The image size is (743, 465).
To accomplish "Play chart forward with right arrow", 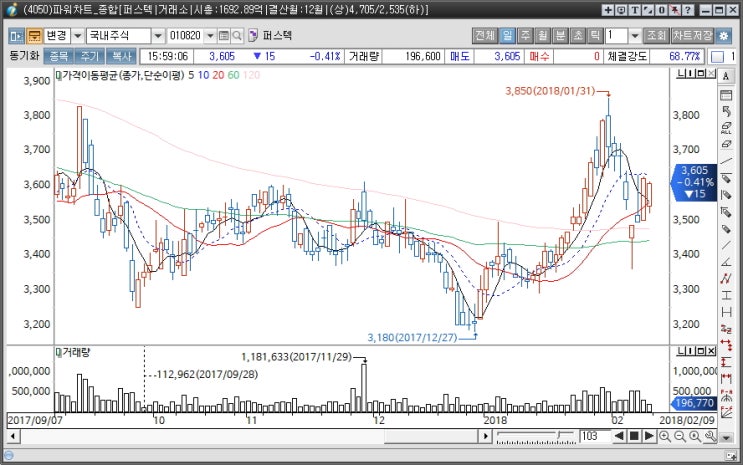I will (649, 436).
